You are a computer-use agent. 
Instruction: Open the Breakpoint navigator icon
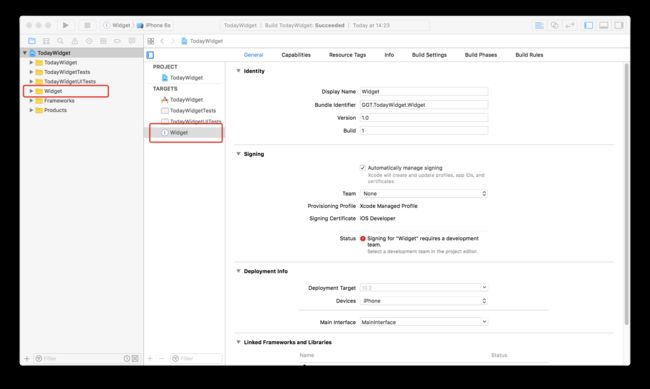click(117, 41)
